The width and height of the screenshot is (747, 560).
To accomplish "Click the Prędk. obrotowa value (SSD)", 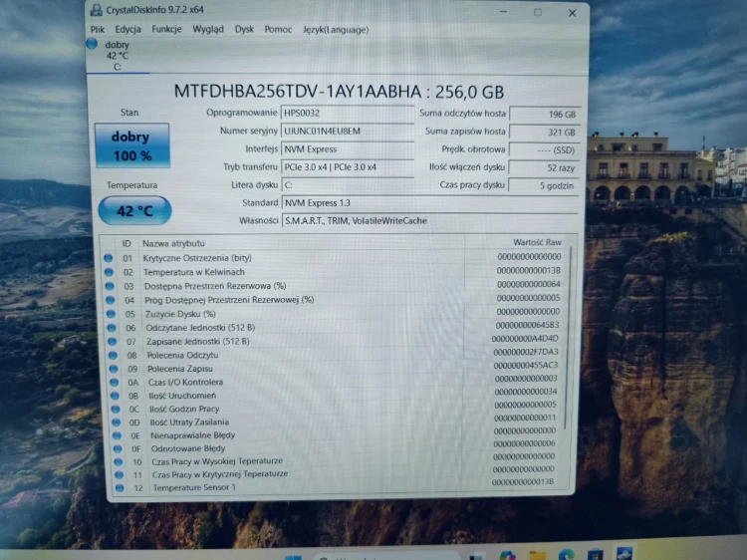I will [544, 150].
